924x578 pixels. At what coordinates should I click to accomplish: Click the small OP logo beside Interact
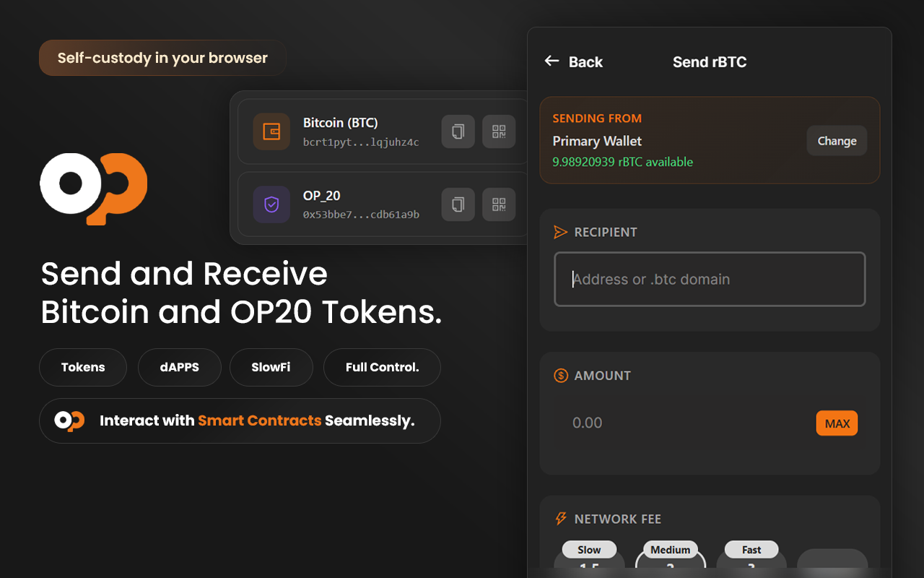point(69,420)
